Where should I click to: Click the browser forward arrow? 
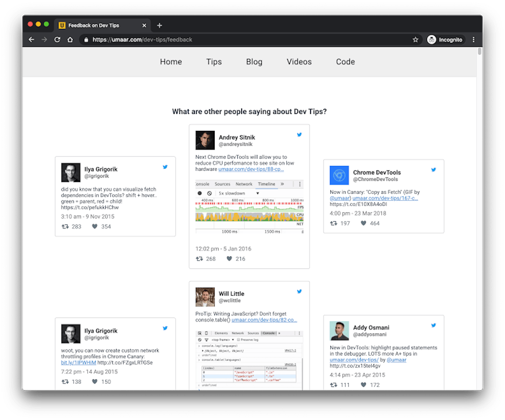click(x=44, y=40)
